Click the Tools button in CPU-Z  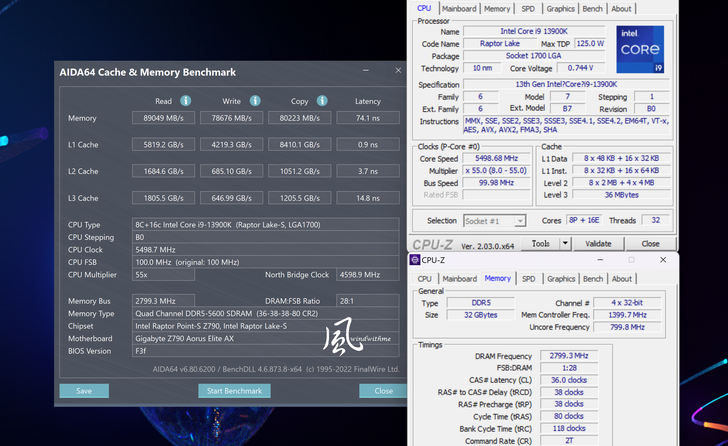[x=540, y=243]
